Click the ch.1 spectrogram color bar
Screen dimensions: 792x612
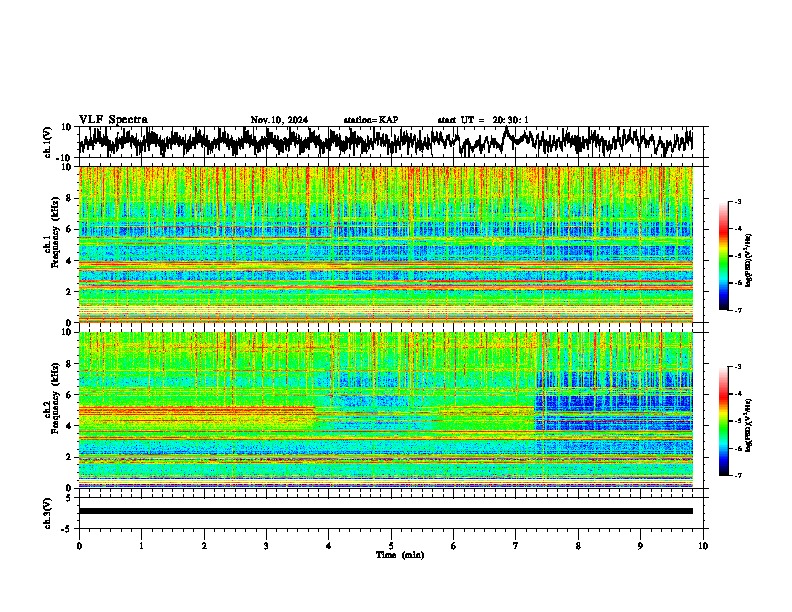[x=723, y=256]
